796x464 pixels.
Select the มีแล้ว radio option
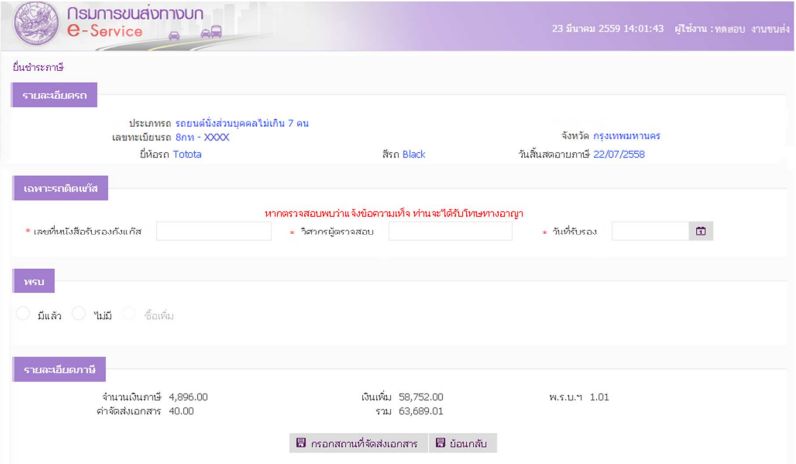pos(24,314)
